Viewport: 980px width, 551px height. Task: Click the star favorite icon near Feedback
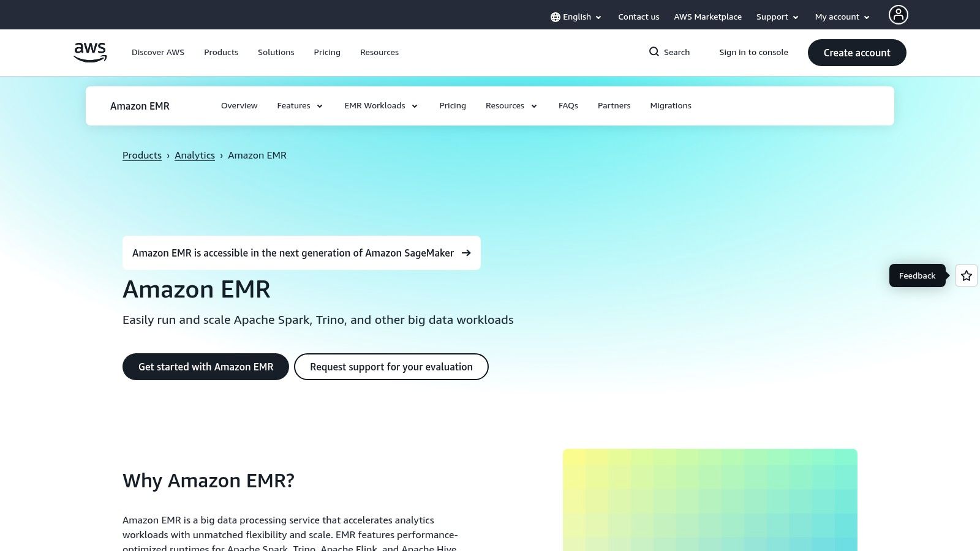tap(966, 275)
